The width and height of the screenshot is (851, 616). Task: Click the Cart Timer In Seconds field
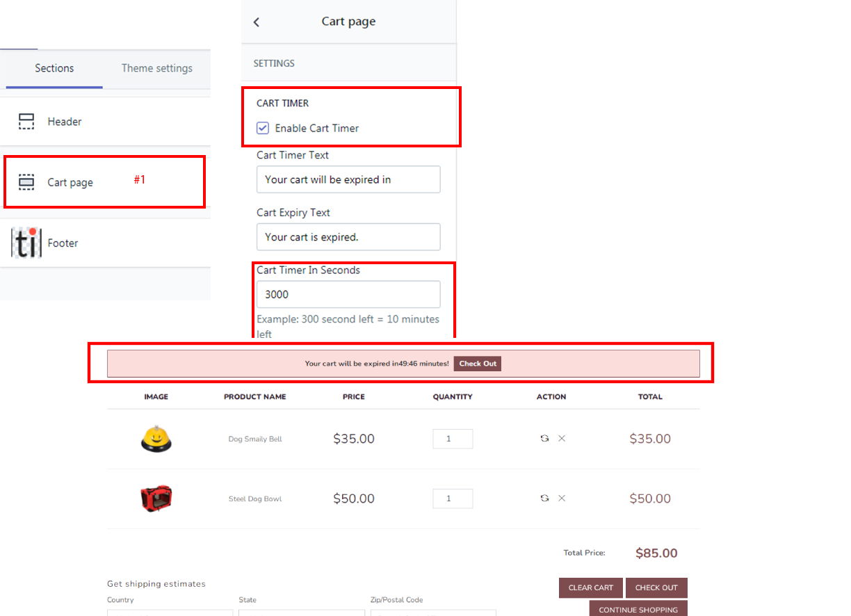click(348, 294)
